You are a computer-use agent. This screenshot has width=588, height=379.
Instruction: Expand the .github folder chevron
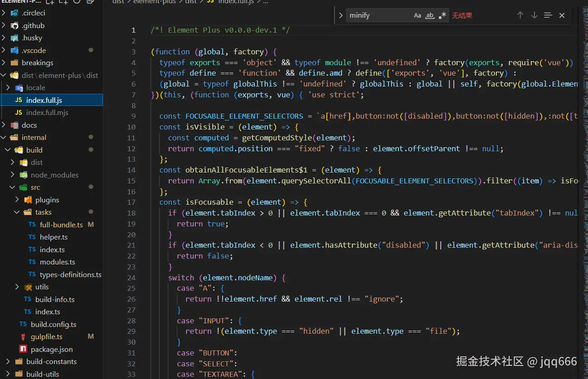4,26
